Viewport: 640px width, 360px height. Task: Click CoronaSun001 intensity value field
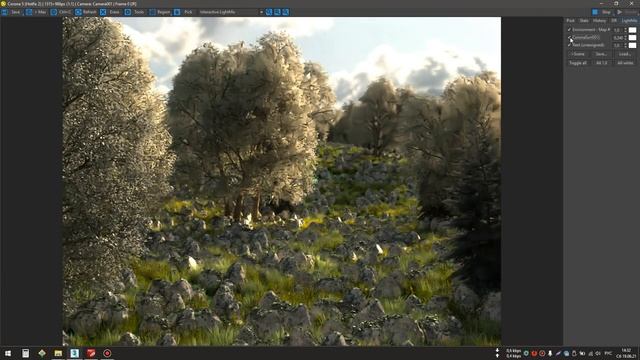618,38
